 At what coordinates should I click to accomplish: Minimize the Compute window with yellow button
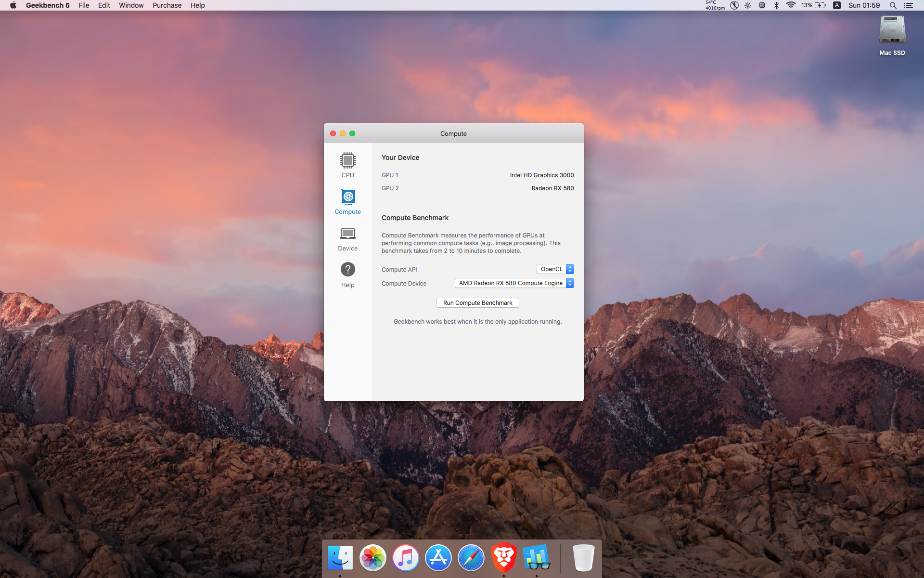point(343,133)
